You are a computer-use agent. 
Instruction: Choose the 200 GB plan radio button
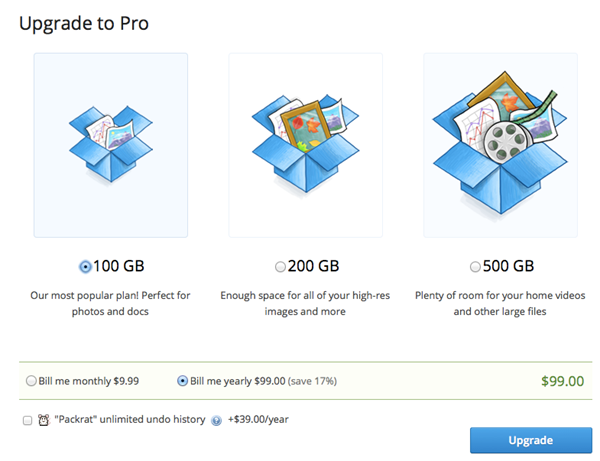280,267
